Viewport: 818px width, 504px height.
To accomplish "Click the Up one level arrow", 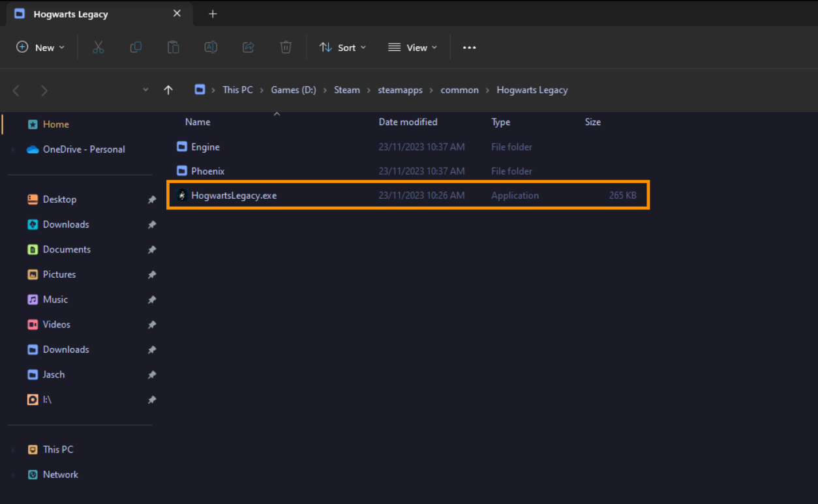I will 168,90.
